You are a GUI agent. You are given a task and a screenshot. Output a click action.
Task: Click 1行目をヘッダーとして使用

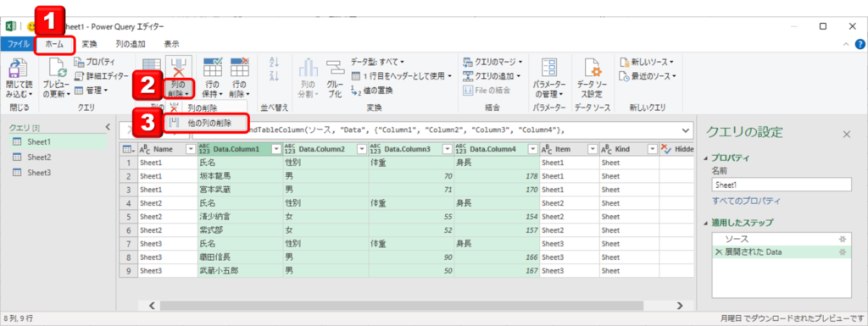coord(401,75)
